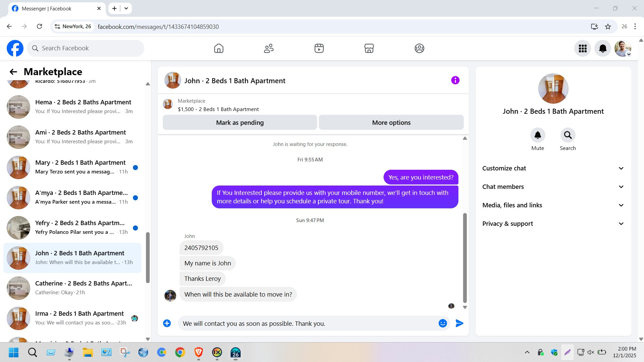Open Marketplace storefront icon in navigation
This screenshot has height=362, width=644.
[x=369, y=48]
